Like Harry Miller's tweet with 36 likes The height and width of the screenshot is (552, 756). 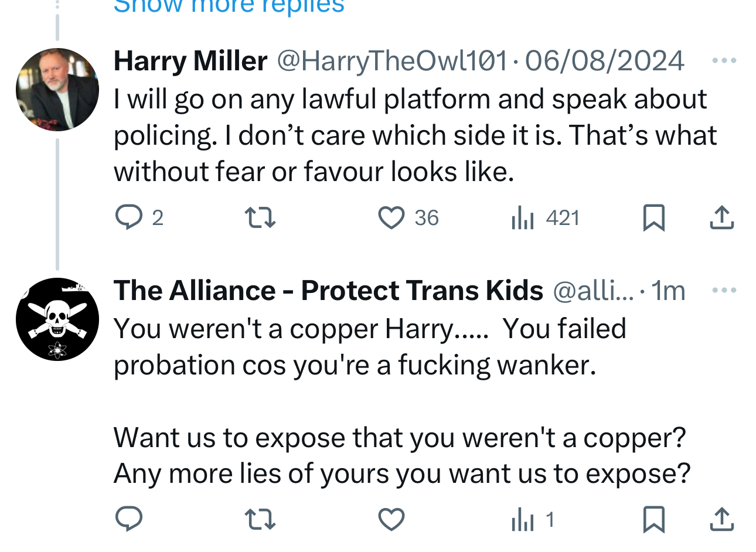(x=391, y=218)
